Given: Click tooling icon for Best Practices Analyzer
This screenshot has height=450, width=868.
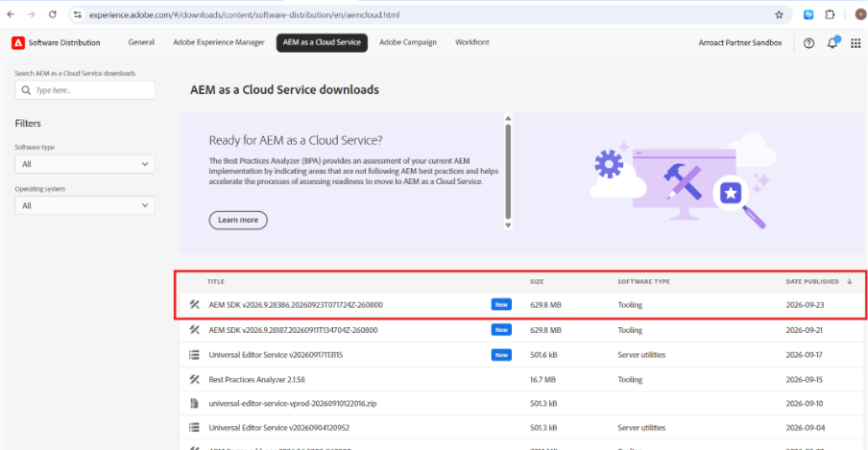Looking at the screenshot, I should click(194, 380).
